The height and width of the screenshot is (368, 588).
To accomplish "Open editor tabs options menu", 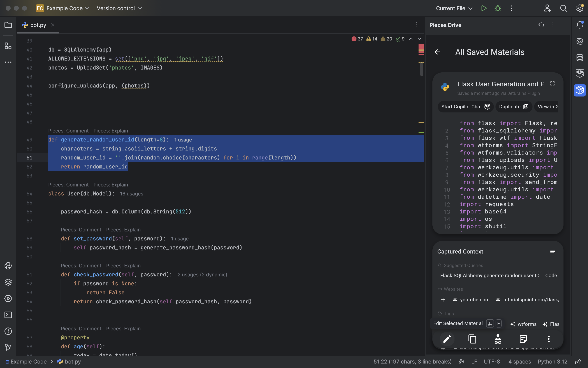I will [x=416, y=25].
